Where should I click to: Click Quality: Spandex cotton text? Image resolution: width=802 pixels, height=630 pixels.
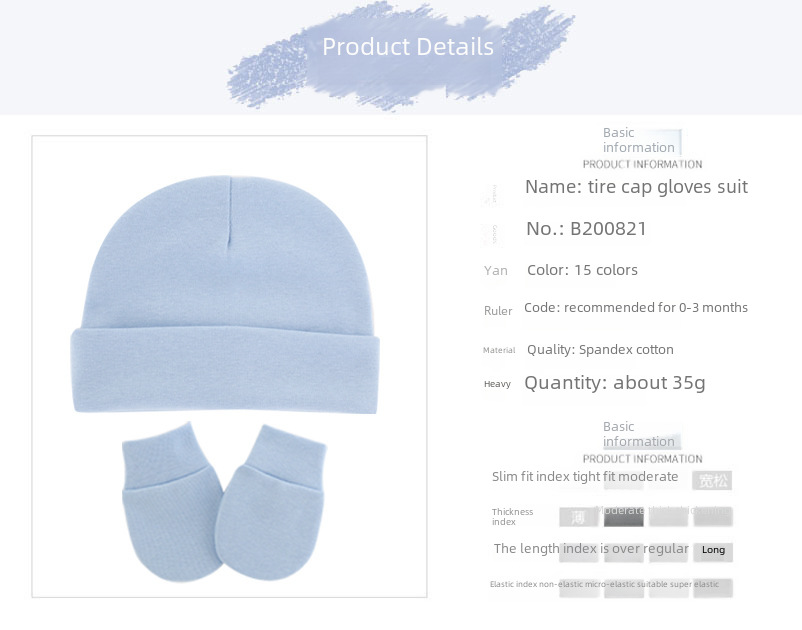tap(600, 350)
